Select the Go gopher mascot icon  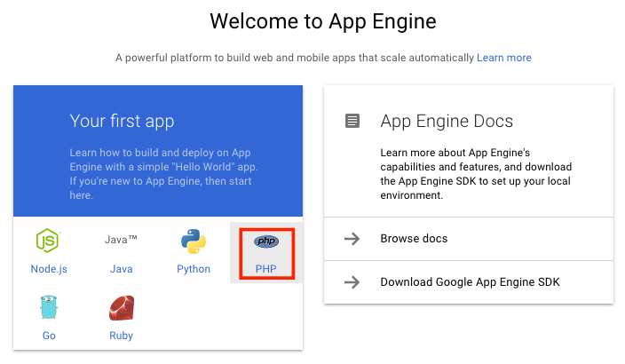coord(49,307)
